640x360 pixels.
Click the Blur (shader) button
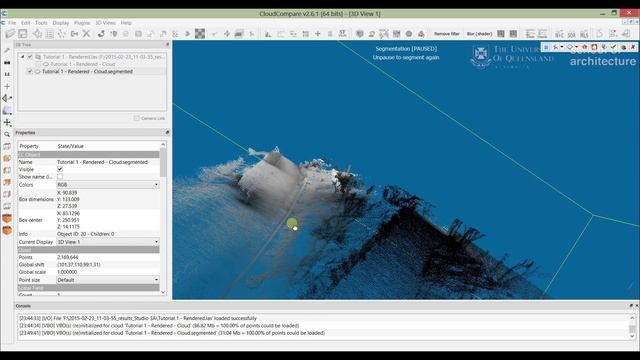479,34
